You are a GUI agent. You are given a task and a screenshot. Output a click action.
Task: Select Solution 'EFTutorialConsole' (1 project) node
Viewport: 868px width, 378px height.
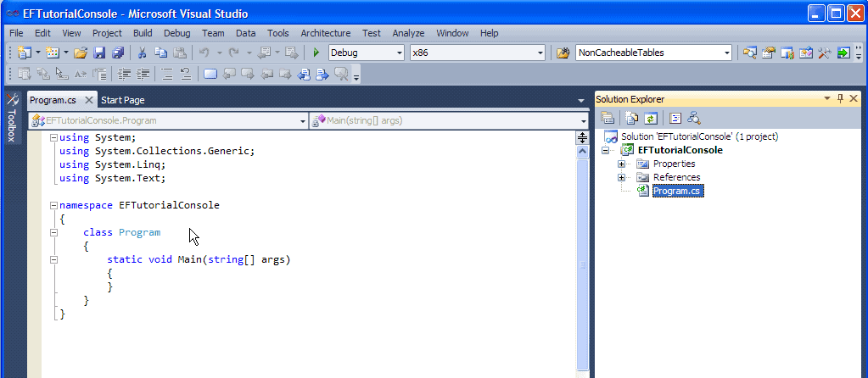[x=699, y=136]
